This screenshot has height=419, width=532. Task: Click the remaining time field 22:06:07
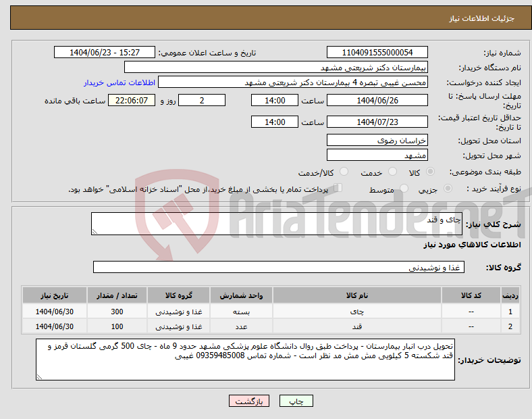[132, 100]
